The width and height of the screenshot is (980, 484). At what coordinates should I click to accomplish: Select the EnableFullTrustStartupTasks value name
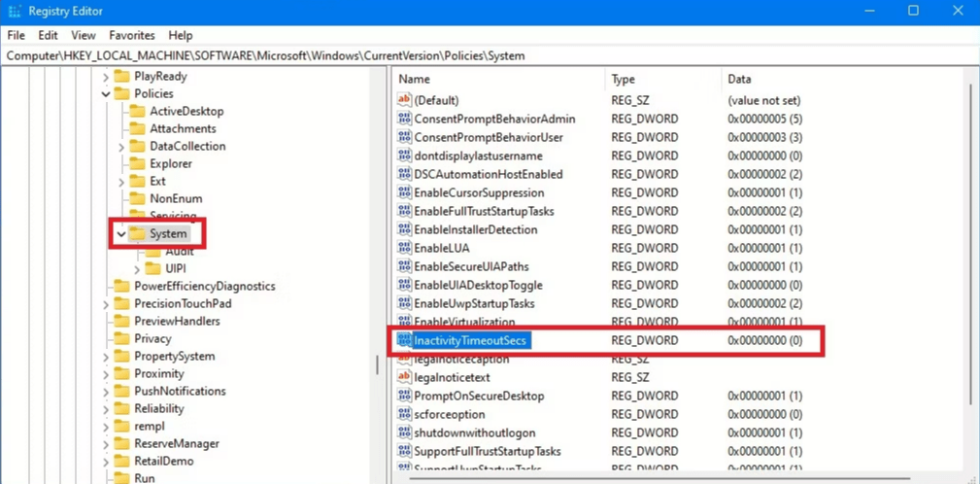pyautogui.click(x=485, y=211)
